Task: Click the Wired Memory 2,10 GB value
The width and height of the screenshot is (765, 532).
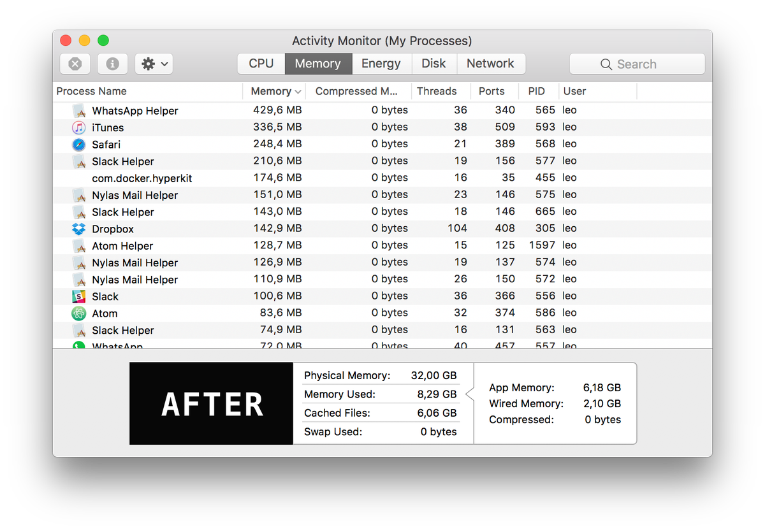Action: click(602, 403)
